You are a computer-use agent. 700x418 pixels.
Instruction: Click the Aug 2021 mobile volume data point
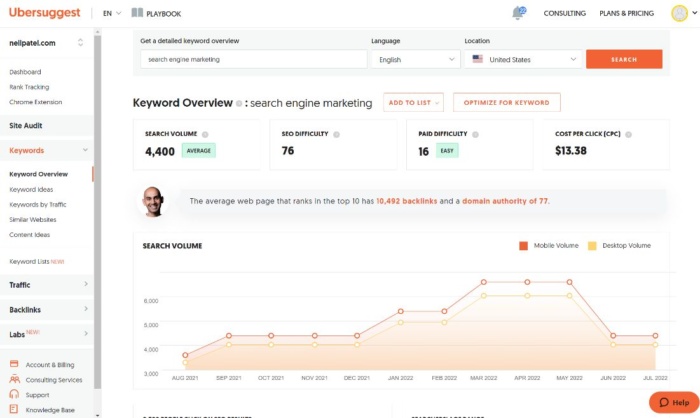coord(185,355)
